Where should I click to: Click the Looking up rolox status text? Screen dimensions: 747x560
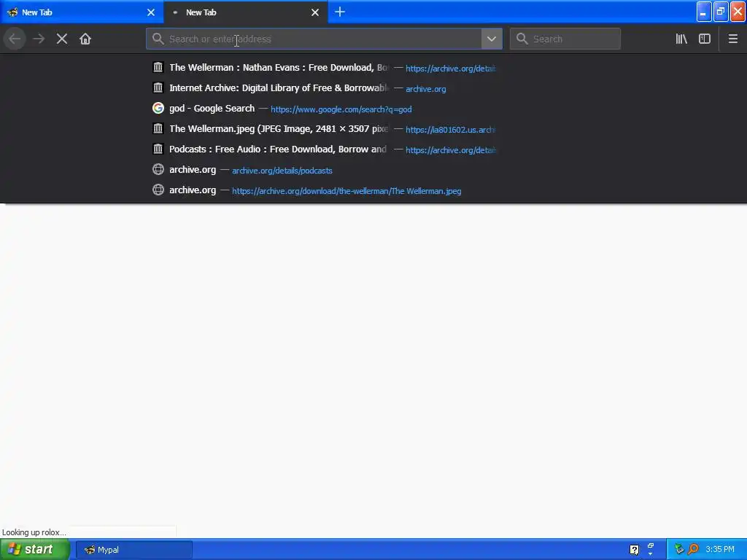click(34, 532)
